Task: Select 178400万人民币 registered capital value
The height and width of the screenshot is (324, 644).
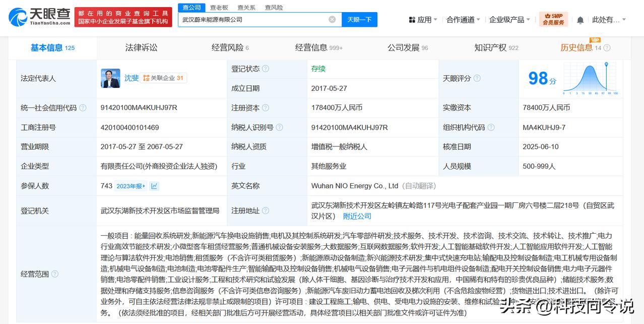Action: (337, 107)
